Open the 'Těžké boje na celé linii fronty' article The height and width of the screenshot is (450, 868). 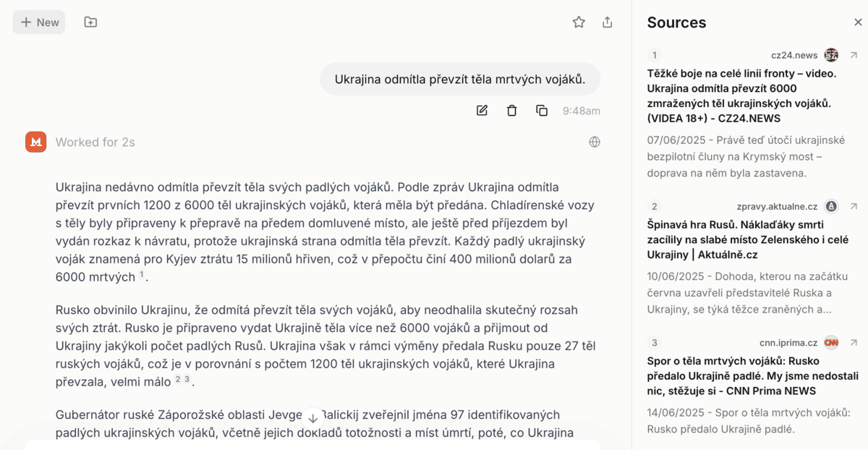tap(741, 95)
